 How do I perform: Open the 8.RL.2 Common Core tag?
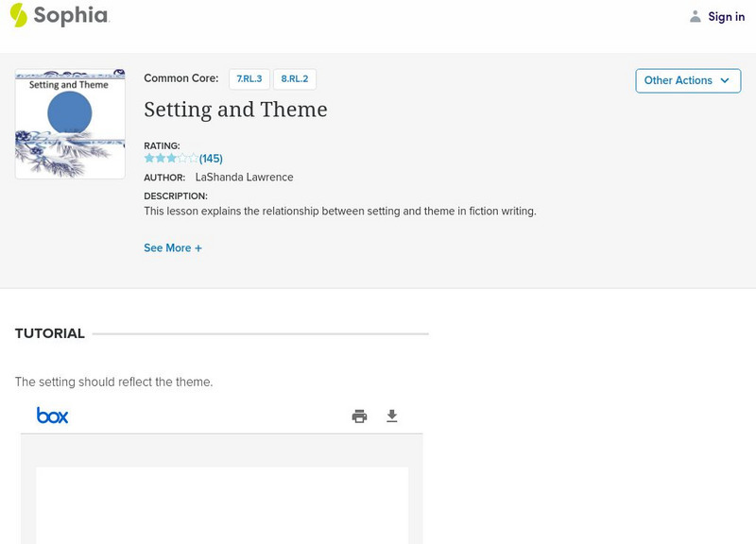point(295,79)
